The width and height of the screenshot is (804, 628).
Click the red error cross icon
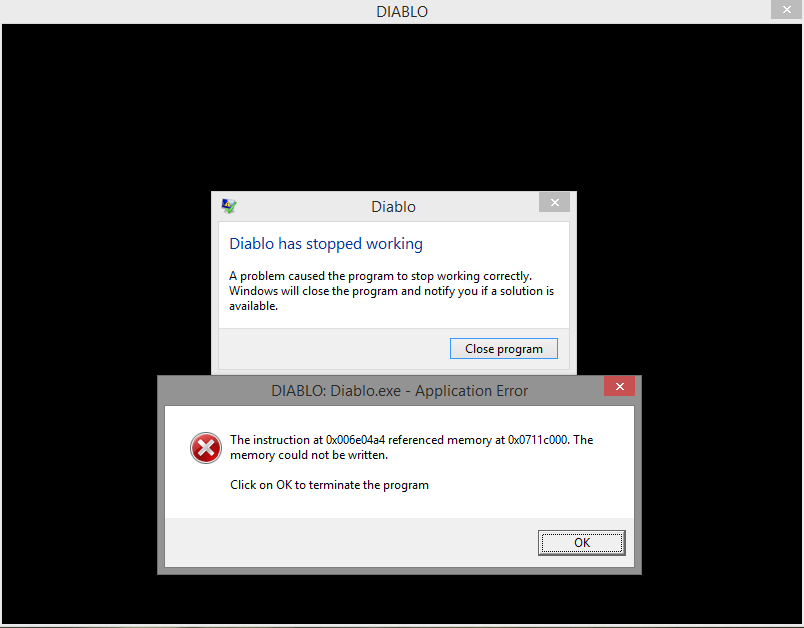pyautogui.click(x=206, y=448)
